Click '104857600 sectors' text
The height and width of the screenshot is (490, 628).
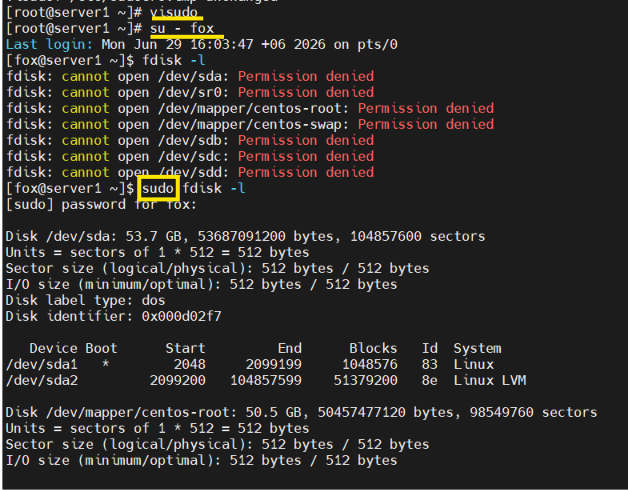tap(418, 236)
